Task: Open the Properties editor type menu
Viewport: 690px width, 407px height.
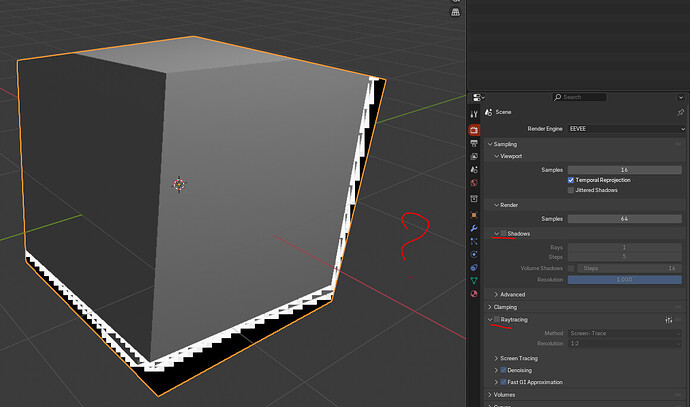Action: 478,97
